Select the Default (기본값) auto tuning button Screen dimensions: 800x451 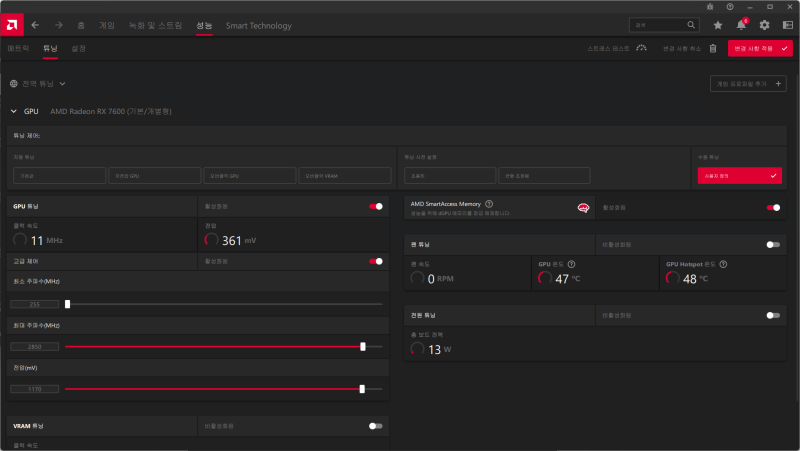click(x=60, y=176)
